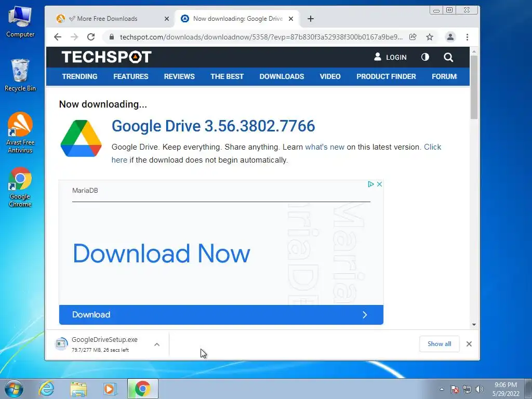
Task: Select Avast Free Antivirus desktop shortcut
Action: click(x=20, y=132)
